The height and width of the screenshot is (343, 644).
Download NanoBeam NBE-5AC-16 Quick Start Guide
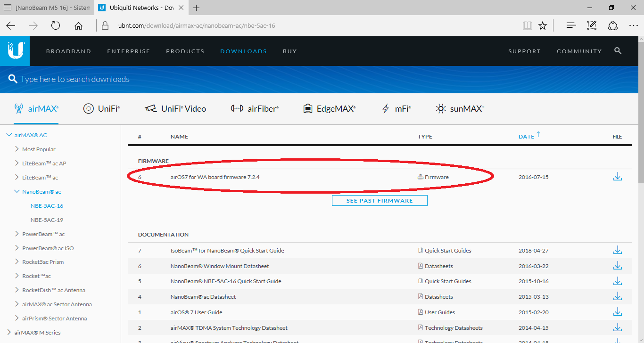pyautogui.click(x=618, y=281)
